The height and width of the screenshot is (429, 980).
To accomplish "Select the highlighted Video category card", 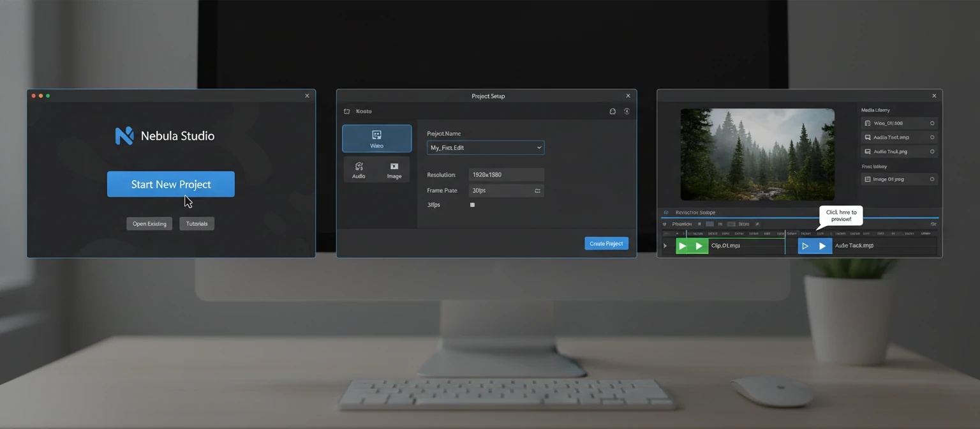I will pyautogui.click(x=376, y=138).
